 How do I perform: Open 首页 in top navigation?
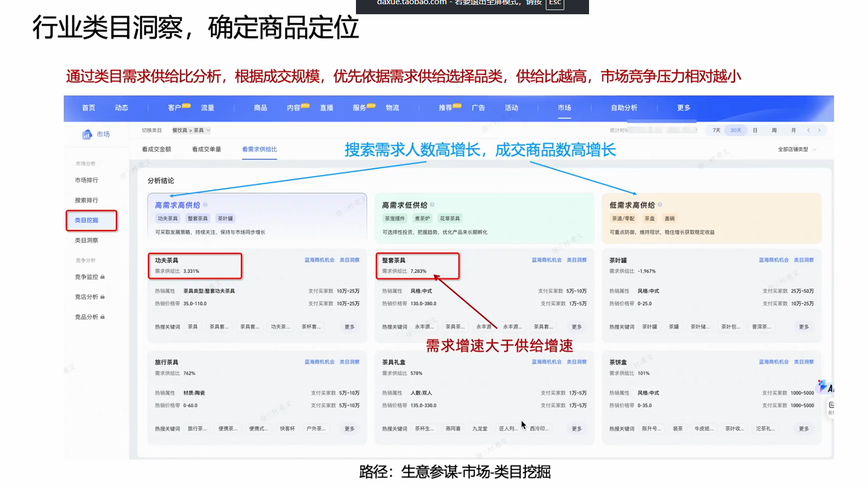[x=89, y=108]
